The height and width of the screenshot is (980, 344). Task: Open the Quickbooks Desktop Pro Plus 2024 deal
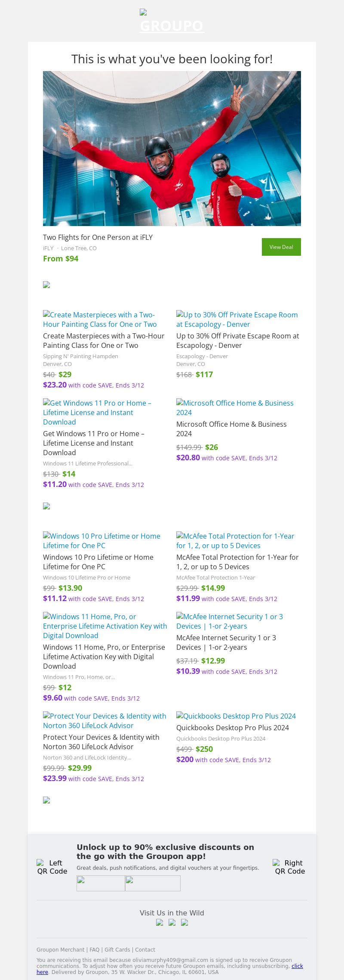coord(233,728)
